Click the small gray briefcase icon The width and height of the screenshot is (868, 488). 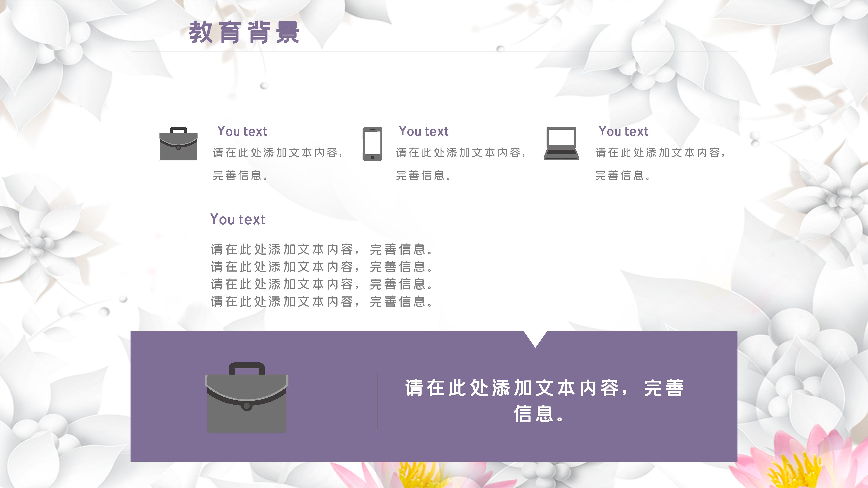[x=178, y=144]
